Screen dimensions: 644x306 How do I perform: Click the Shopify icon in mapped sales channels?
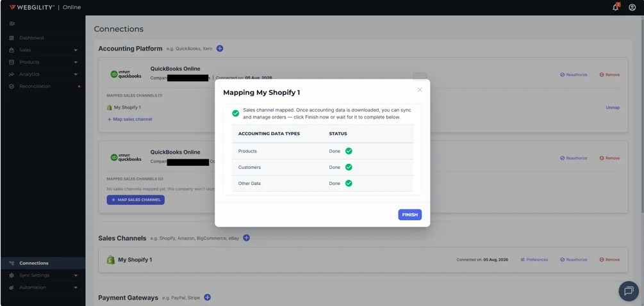(109, 108)
